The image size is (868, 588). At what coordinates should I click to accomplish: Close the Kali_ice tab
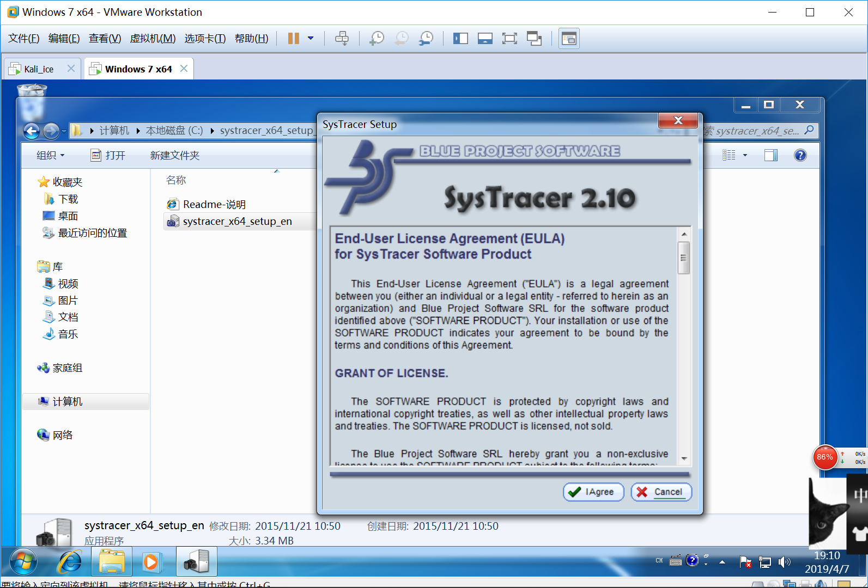click(x=71, y=69)
